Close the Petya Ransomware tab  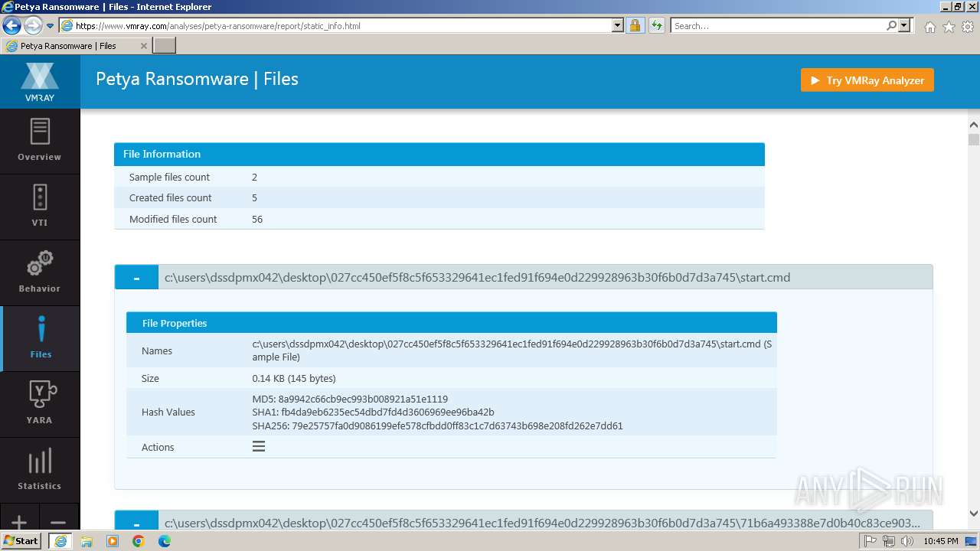pyautogui.click(x=143, y=46)
